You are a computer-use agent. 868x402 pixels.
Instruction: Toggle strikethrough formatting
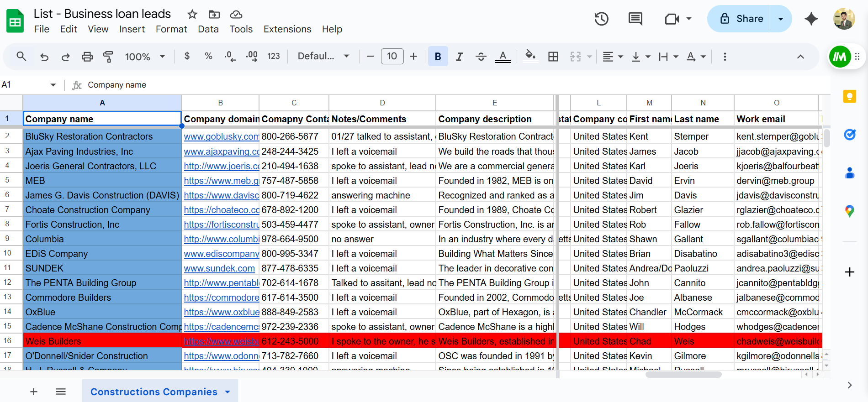tap(481, 57)
